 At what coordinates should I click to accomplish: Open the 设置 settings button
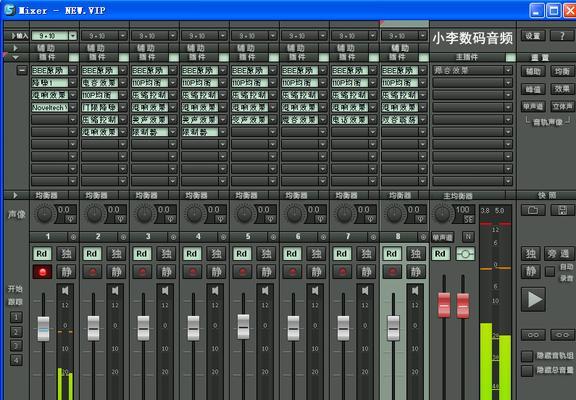(533, 36)
